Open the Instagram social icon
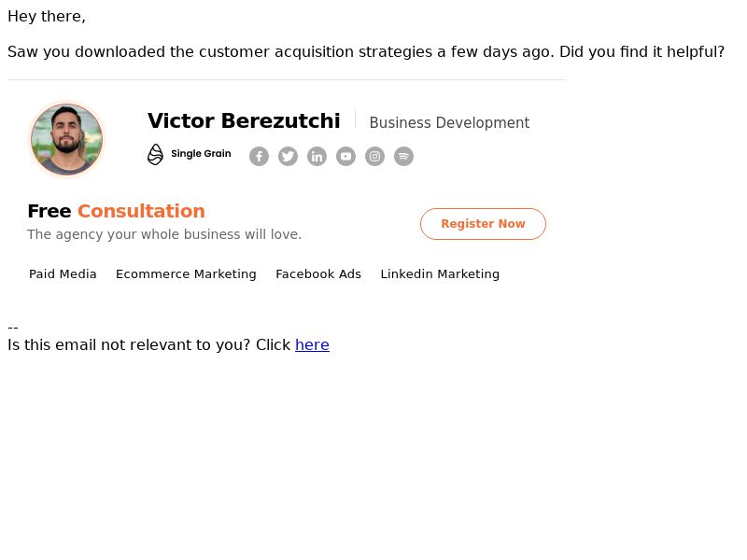 [375, 156]
